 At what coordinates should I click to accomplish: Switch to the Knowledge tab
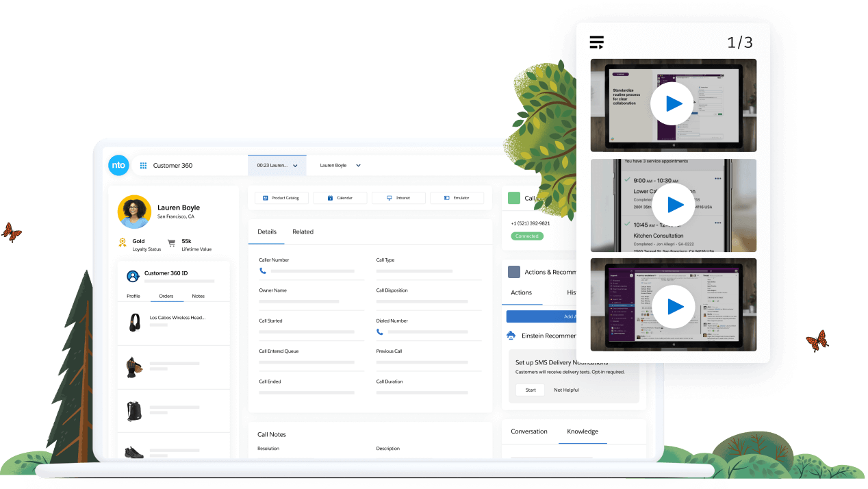tap(583, 431)
